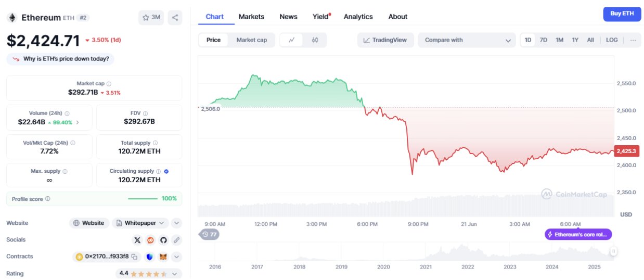
Task: Click the share icon beside Ethereum's name
Action: [x=175, y=17]
